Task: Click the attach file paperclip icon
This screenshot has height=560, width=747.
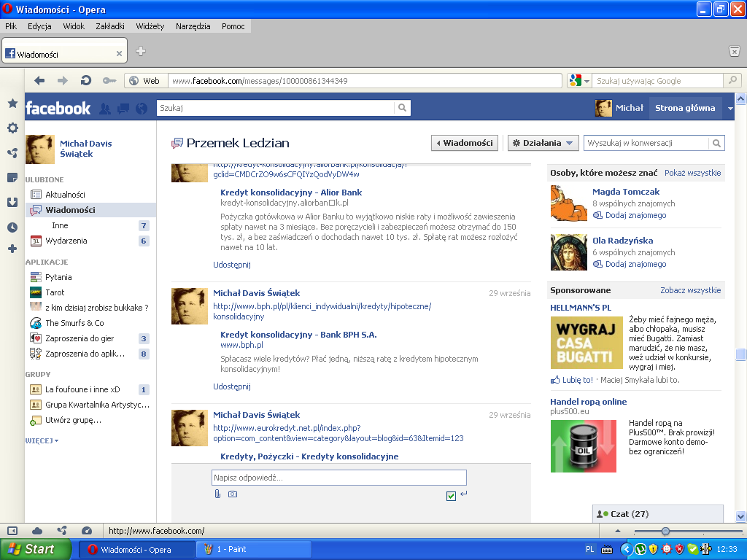Action: coord(217,494)
